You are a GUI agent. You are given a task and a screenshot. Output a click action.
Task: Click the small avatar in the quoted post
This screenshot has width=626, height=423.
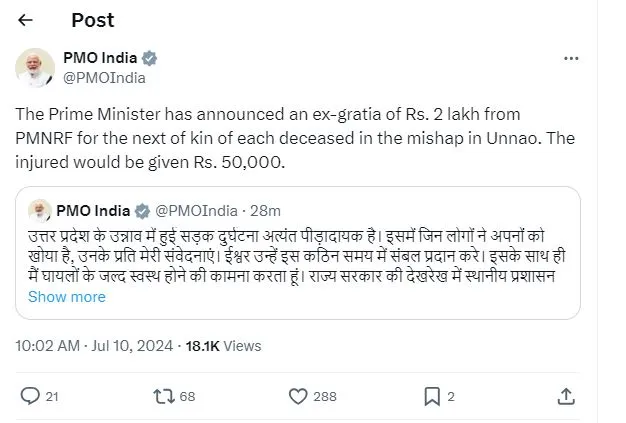point(40,211)
